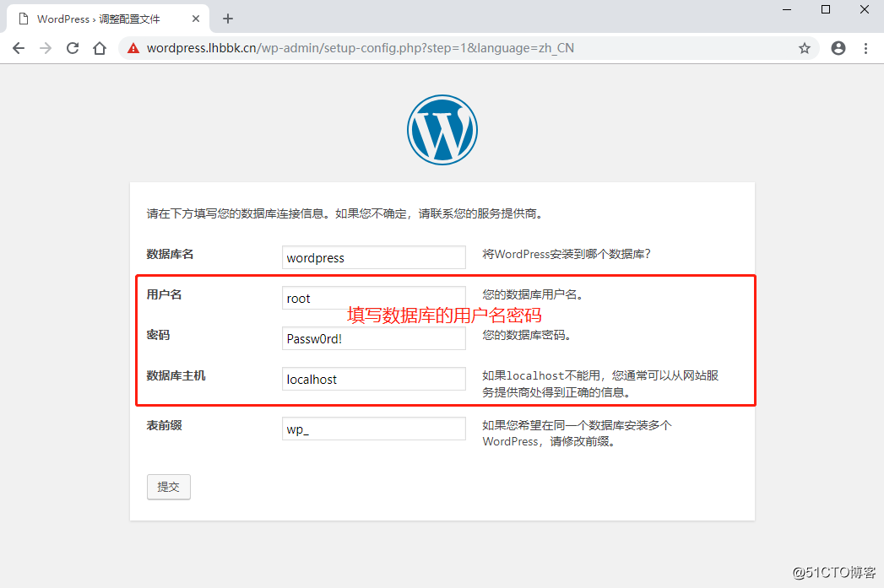Click the 密码 field containing Passw0rd!

[374, 338]
